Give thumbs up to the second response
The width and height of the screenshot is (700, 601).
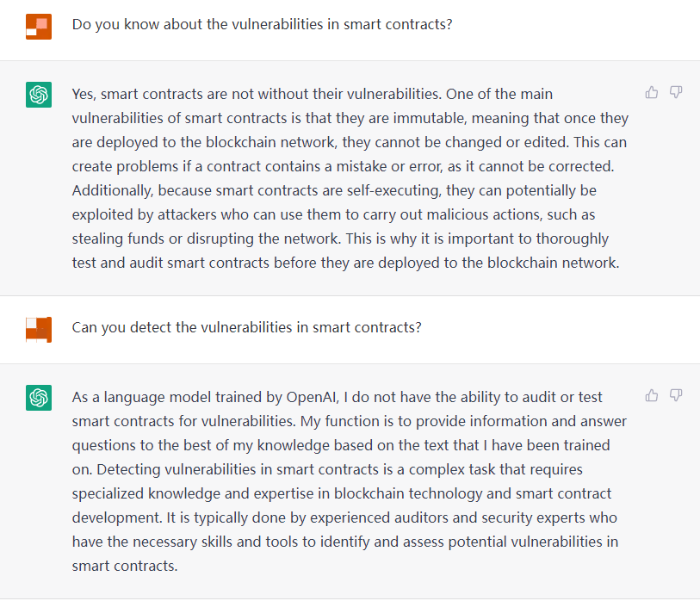click(x=652, y=395)
